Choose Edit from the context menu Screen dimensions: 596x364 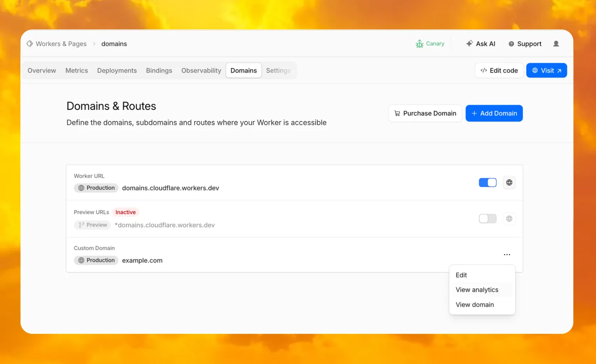[482, 275]
